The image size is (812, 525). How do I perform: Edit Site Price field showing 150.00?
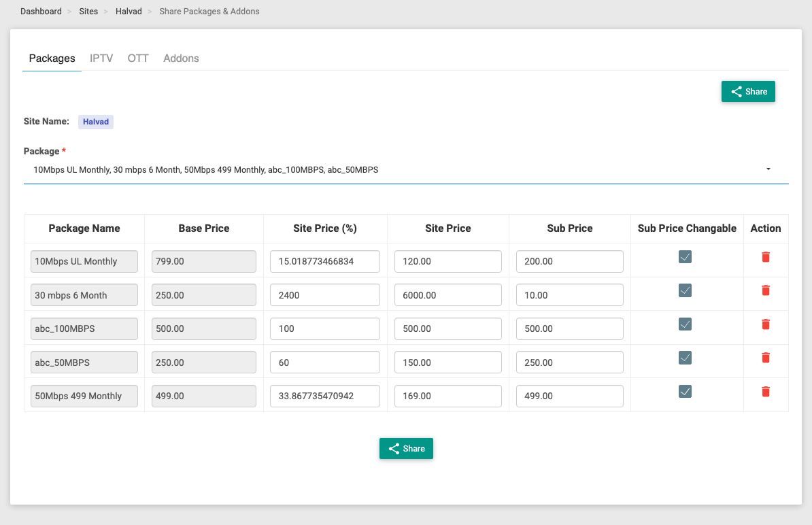[448, 362]
